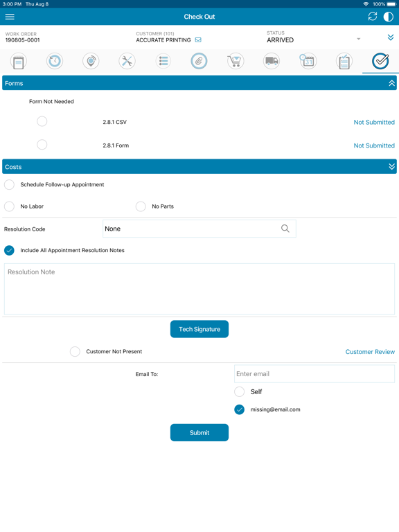Tap the refresh sync icon

pos(373,17)
